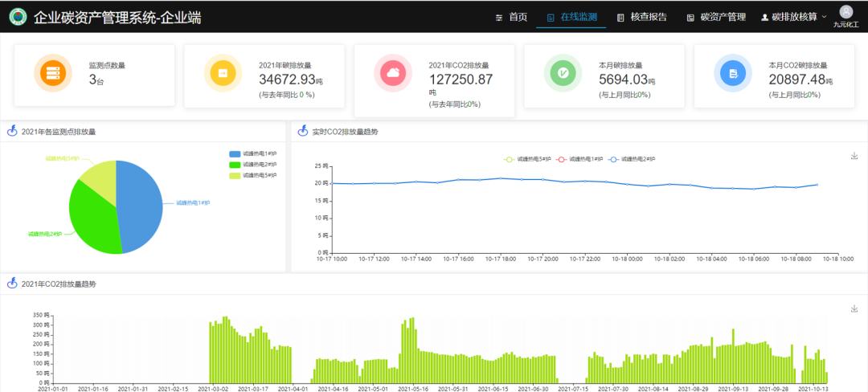Screen dimensions: 868x392
Task: Click the red cloud CO2 emissions icon
Action: 393,74
